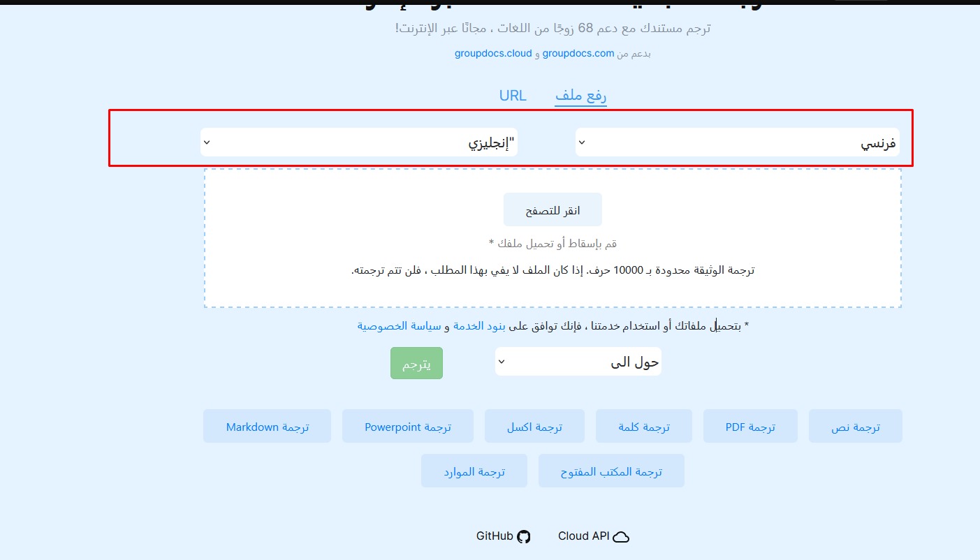Choose the ترجمة كلمة Word translation button
The height and width of the screenshot is (560, 980).
(643, 427)
